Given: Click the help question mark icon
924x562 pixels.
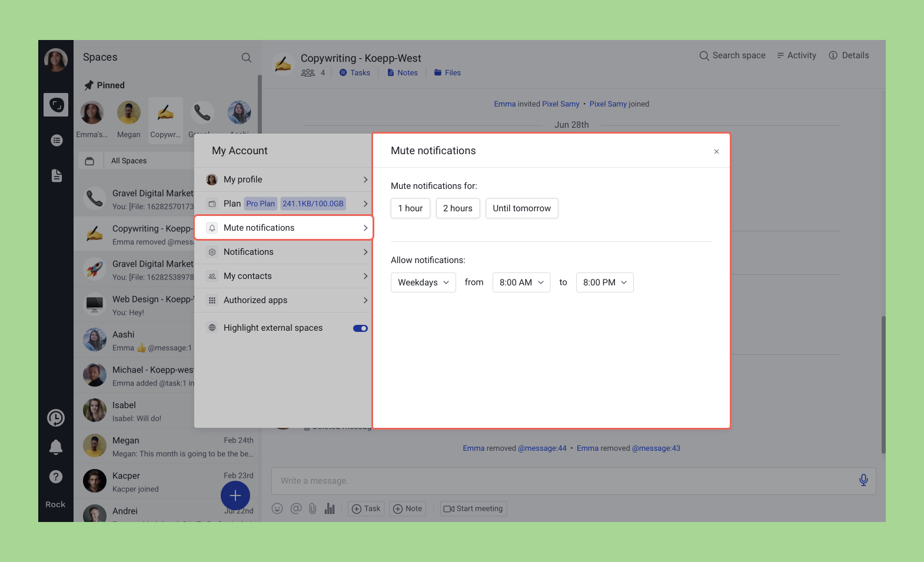Looking at the screenshot, I should pyautogui.click(x=56, y=477).
